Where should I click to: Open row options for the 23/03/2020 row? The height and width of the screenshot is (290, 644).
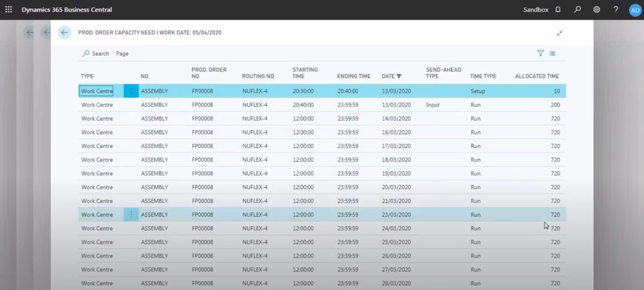point(131,214)
